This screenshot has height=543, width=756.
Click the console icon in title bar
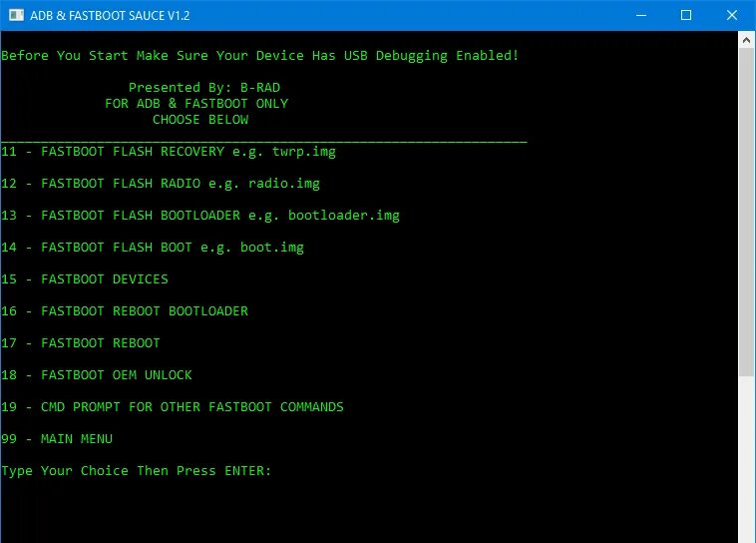pos(16,15)
